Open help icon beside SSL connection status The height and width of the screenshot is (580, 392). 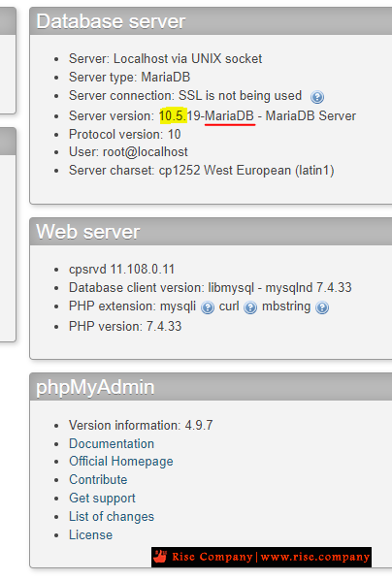[317, 97]
